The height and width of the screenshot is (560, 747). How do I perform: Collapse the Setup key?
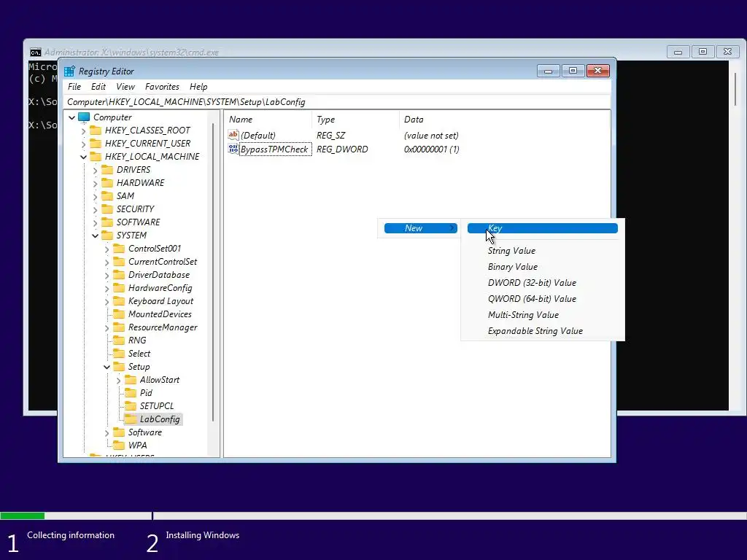107,367
